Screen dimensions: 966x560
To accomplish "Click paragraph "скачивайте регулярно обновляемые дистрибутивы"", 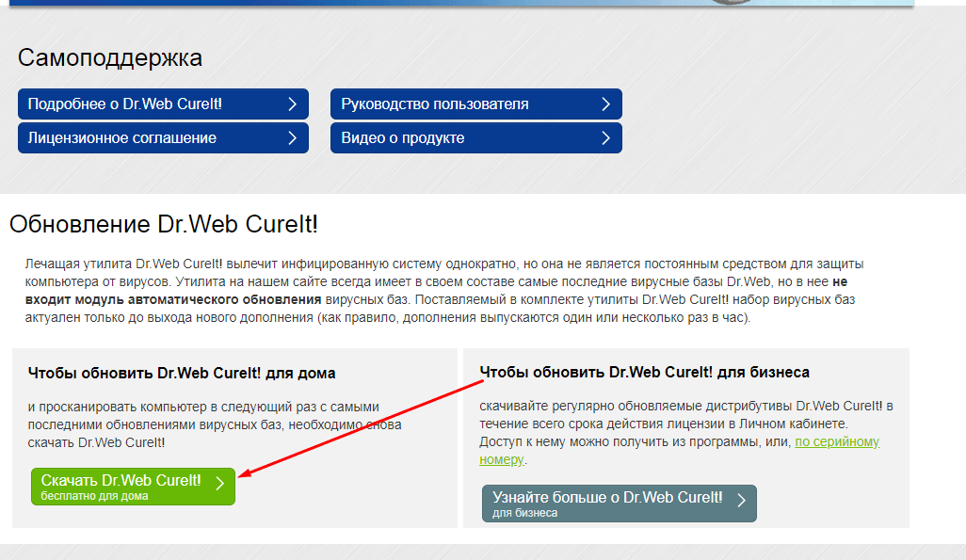I will [x=686, y=433].
